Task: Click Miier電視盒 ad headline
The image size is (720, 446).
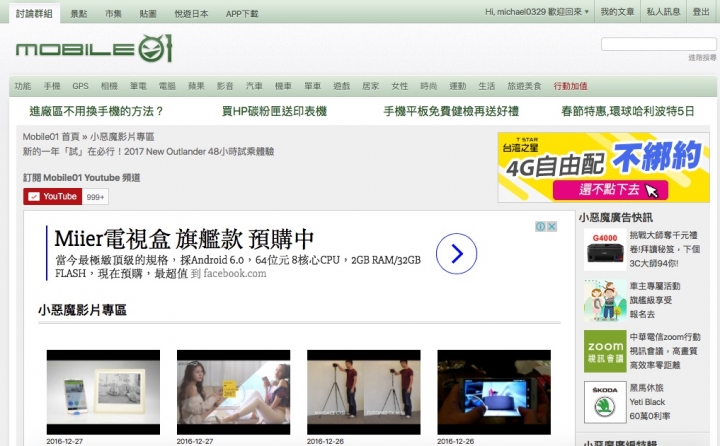Action: (184, 239)
